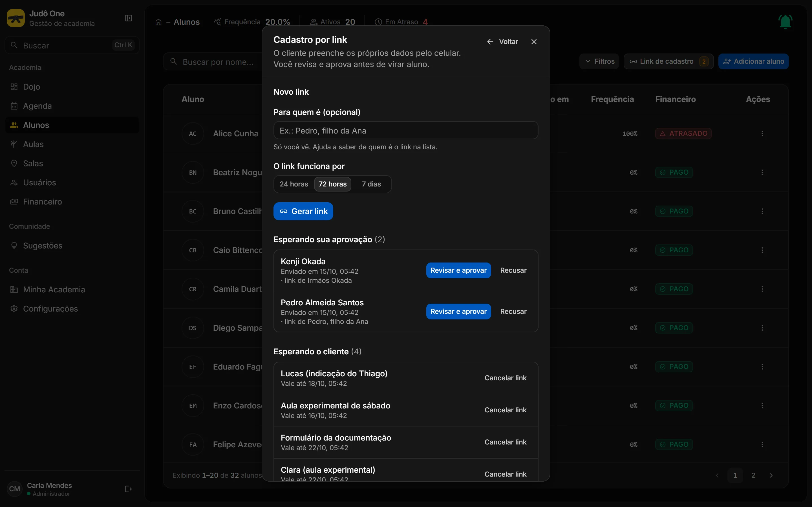Cancel link for Aula experimental de sábado
The height and width of the screenshot is (507, 812).
coord(505,410)
